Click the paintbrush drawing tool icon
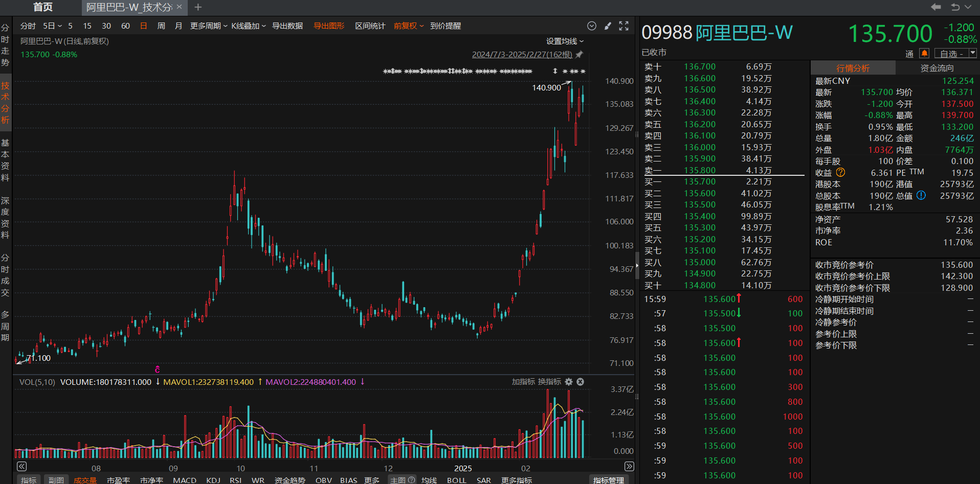Viewport: 980px width, 484px height. (x=608, y=26)
